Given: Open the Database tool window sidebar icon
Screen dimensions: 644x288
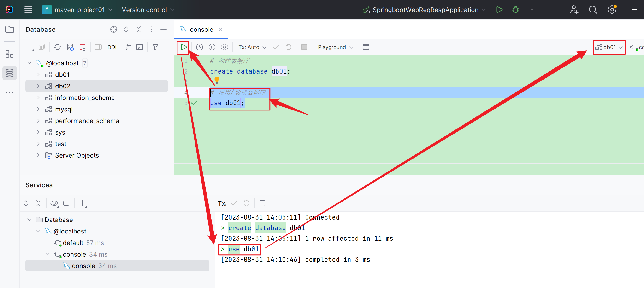Looking at the screenshot, I should (x=10, y=73).
